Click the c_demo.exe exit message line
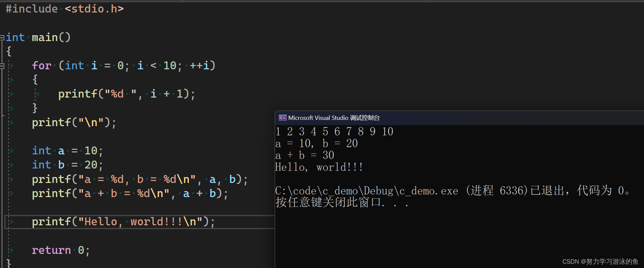Image resolution: width=644 pixels, height=268 pixels. tap(452, 191)
